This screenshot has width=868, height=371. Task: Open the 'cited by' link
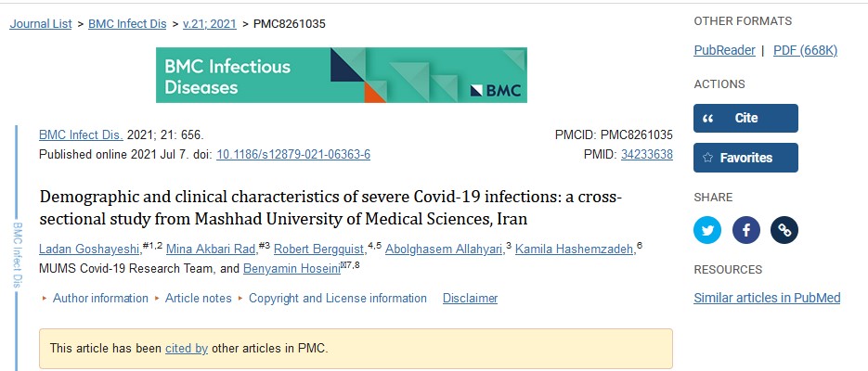coord(187,349)
